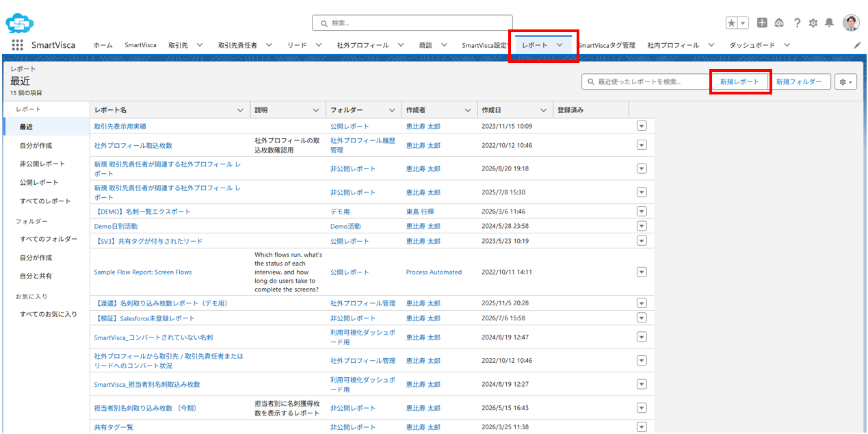
Task: Open row actions for 取引先表示用実績
Action: pyautogui.click(x=642, y=126)
